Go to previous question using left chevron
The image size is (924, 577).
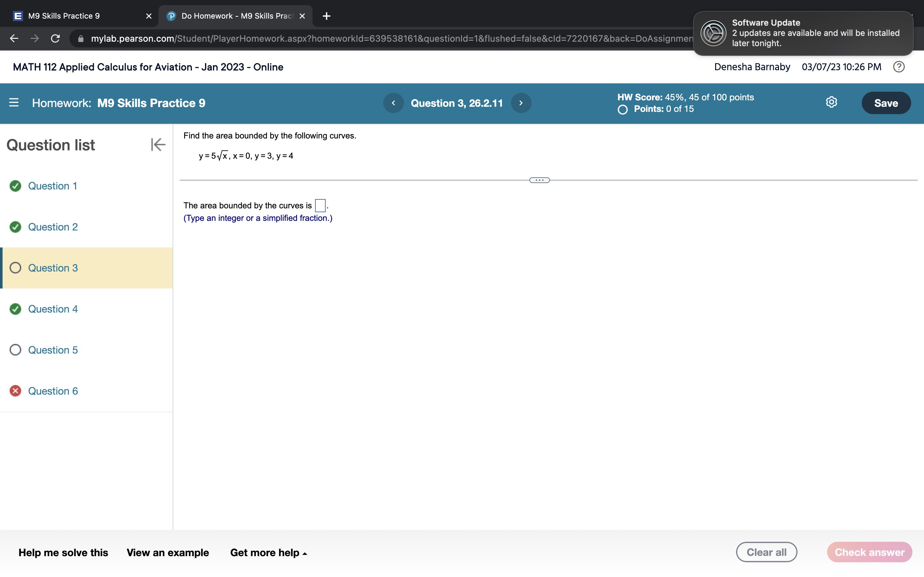coord(393,103)
